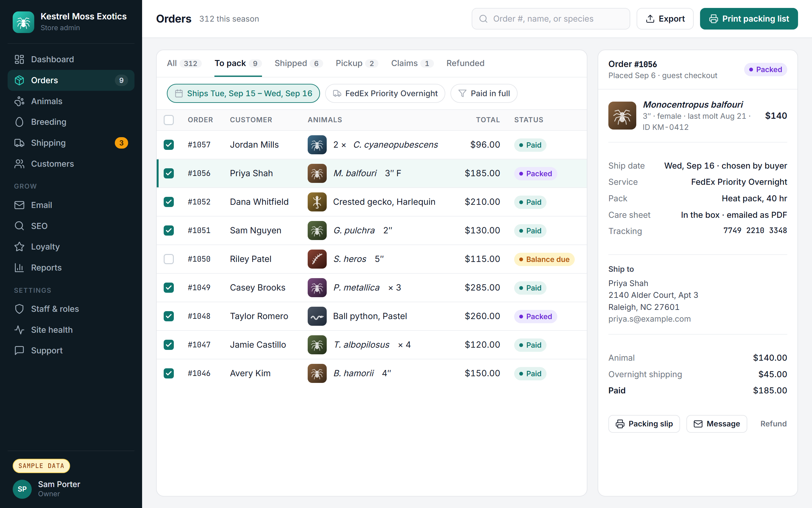Viewport: 812px width, 508px height.
Task: Click the Animals paw icon in sidebar
Action: click(19, 101)
